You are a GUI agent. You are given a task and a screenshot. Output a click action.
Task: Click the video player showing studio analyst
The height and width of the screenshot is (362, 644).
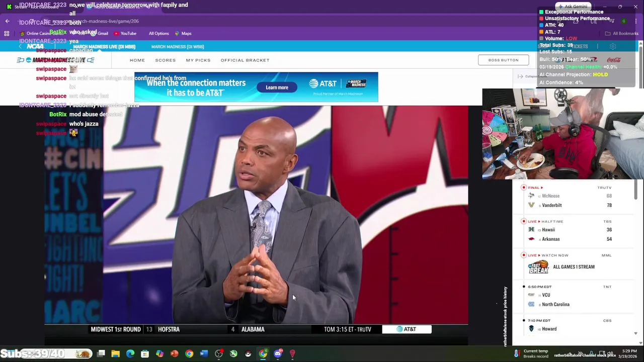click(256, 215)
